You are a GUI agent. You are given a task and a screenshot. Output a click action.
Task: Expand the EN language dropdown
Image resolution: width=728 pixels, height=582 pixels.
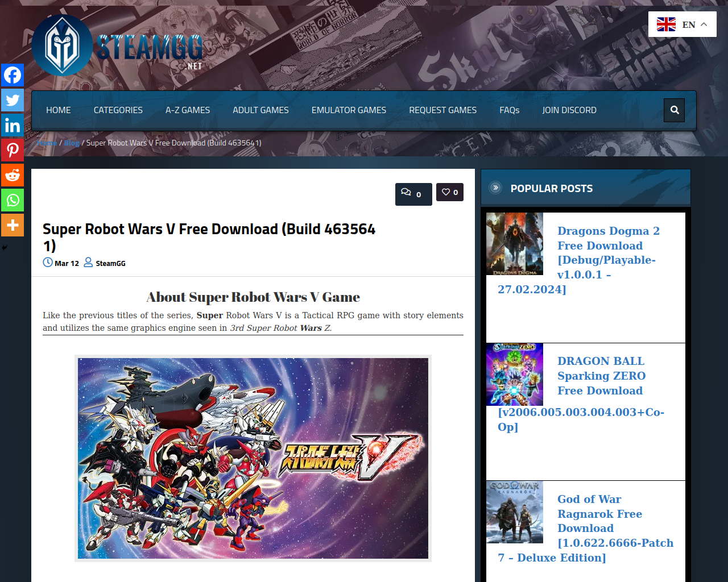682,24
